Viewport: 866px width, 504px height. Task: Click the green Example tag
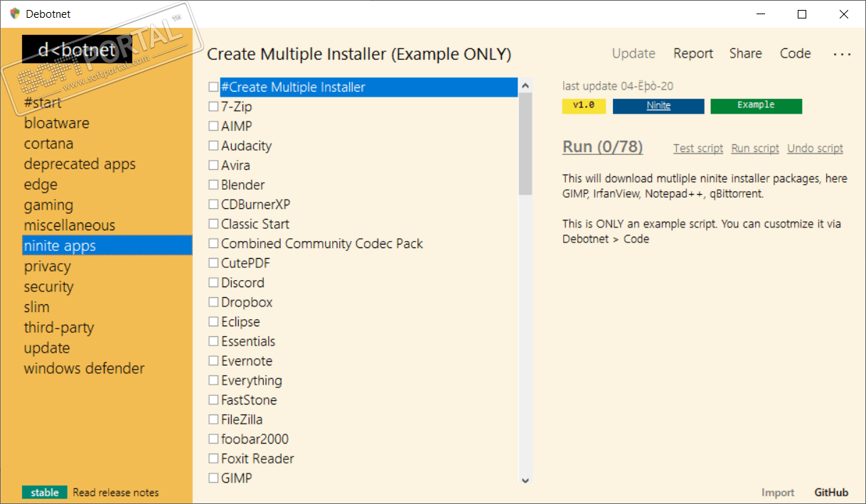[757, 106]
